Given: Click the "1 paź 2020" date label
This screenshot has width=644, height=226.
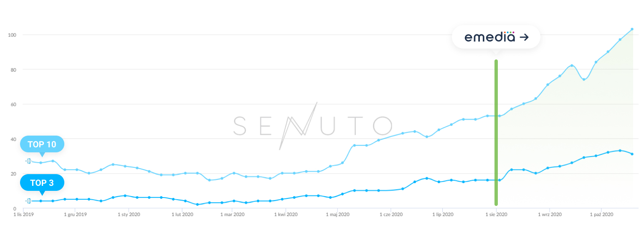Looking at the screenshot, I should pos(601,215).
